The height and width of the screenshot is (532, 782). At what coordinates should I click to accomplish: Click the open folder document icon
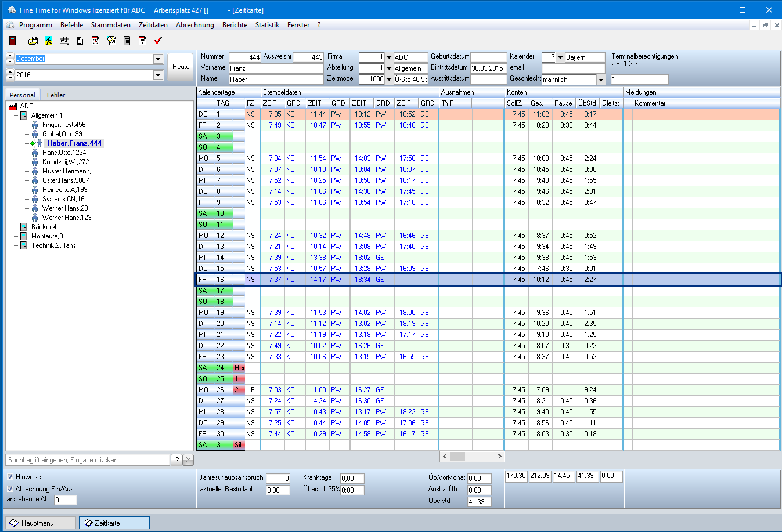[33, 41]
